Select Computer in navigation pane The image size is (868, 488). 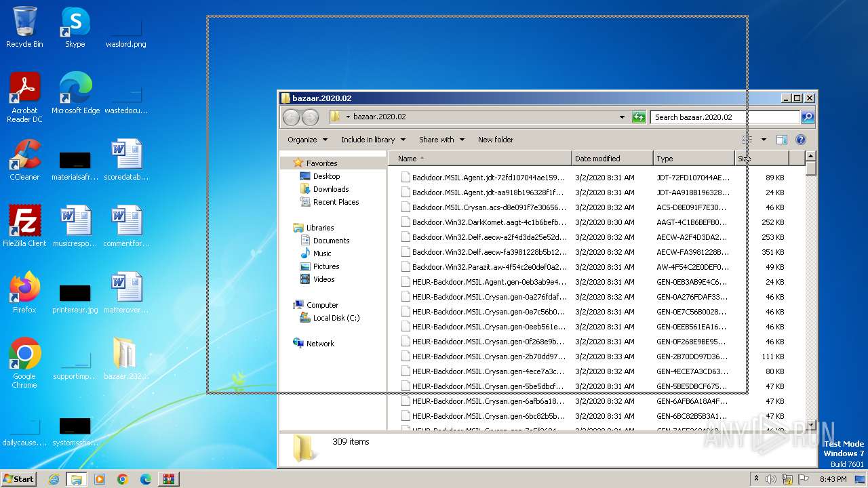[322, 305]
